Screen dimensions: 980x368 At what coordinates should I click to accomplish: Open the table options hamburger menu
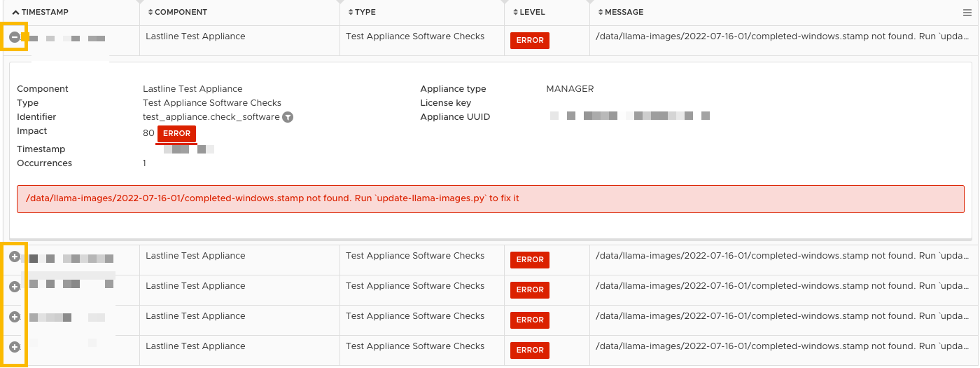967,12
